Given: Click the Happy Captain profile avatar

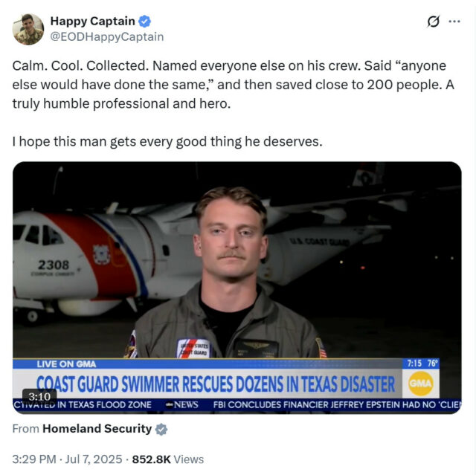Looking at the screenshot, I should tap(28, 29).
